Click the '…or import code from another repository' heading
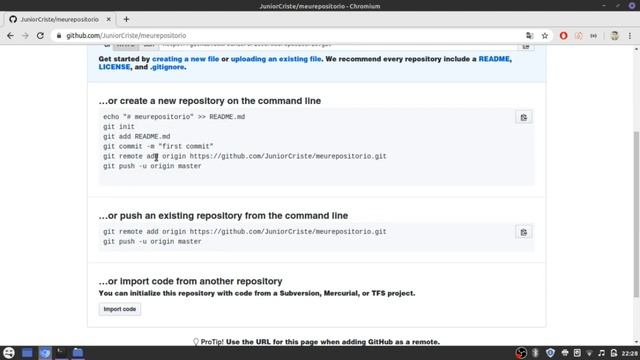The image size is (640, 360). click(x=190, y=281)
